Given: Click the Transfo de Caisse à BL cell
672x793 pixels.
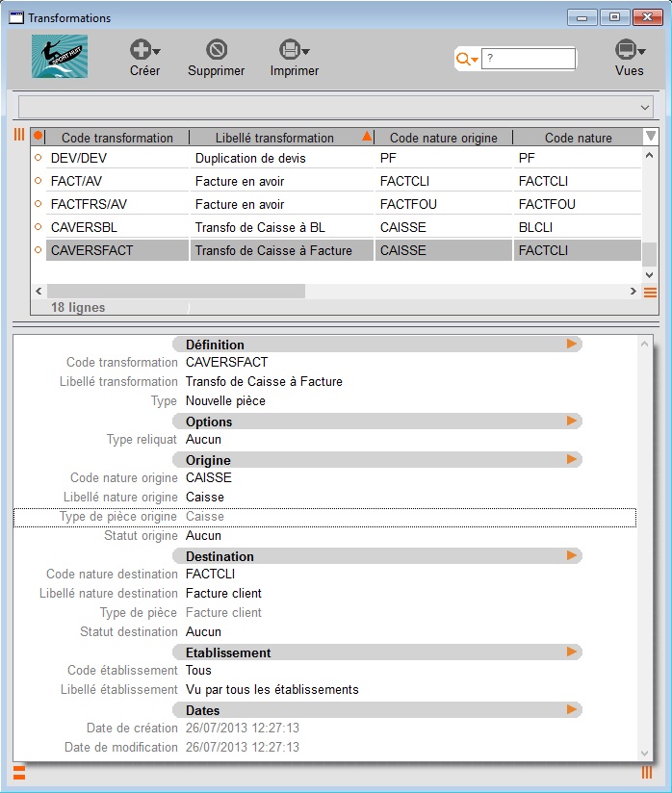Looking at the screenshot, I should pyautogui.click(x=282, y=227).
